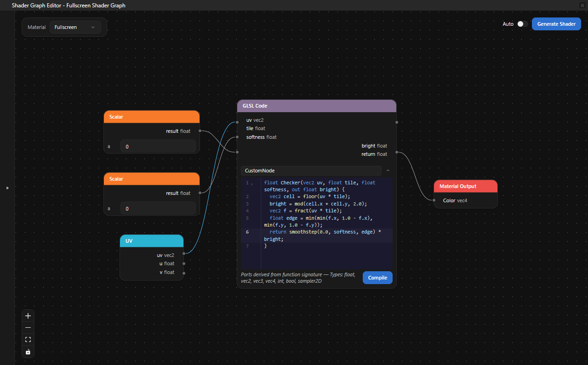
Task: Select the UV node header
Action: [152, 241]
